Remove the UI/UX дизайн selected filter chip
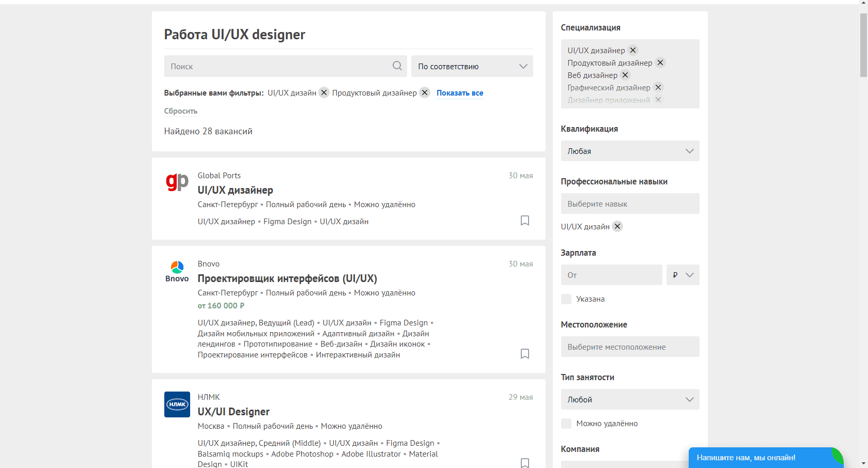Screen dimensions: 868x468 click(x=324, y=92)
